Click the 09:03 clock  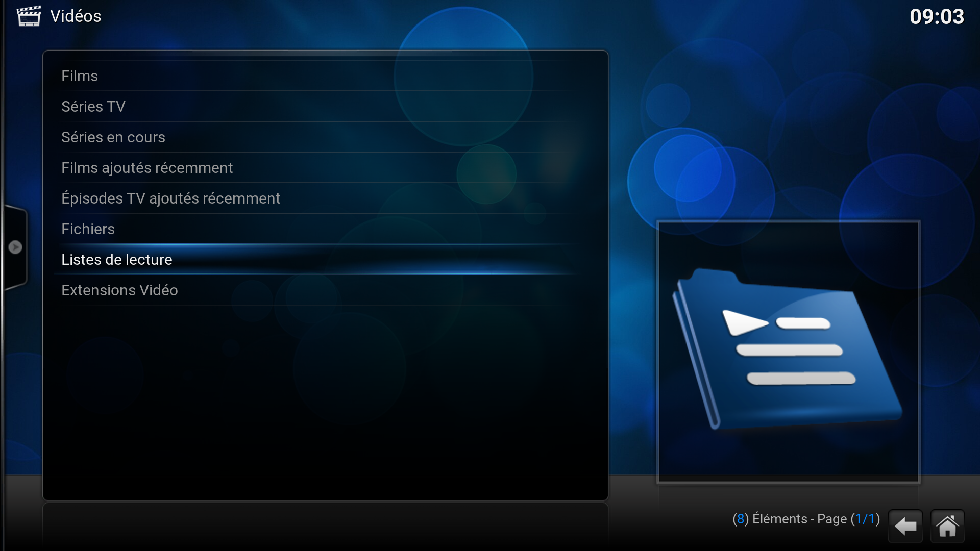[x=937, y=17]
